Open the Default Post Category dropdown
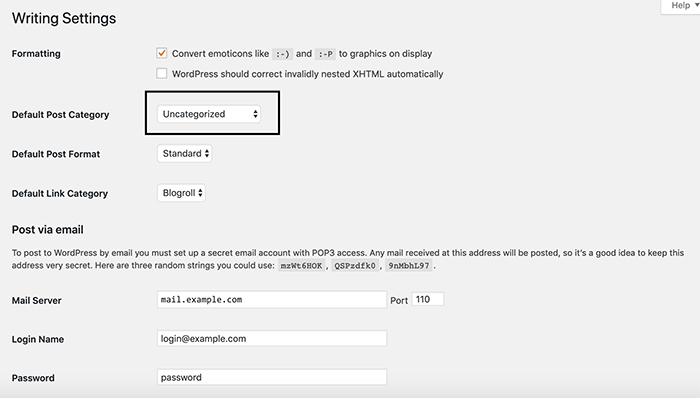 tap(208, 114)
